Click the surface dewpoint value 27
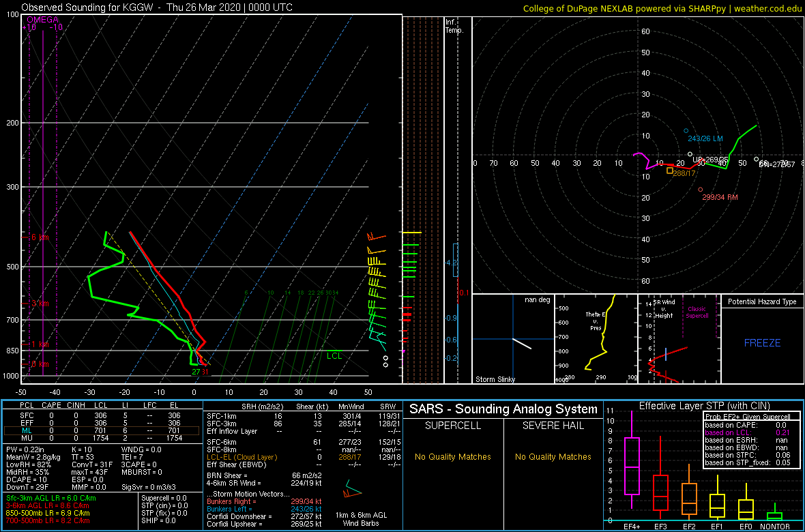The height and width of the screenshot is (532, 805). coord(196,372)
